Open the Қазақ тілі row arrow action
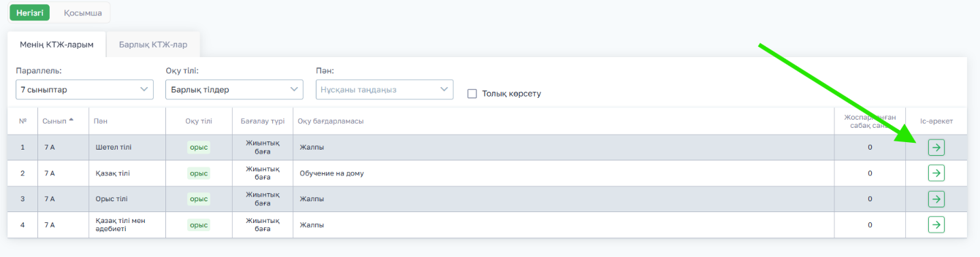This screenshot has width=980, height=257. [936, 173]
